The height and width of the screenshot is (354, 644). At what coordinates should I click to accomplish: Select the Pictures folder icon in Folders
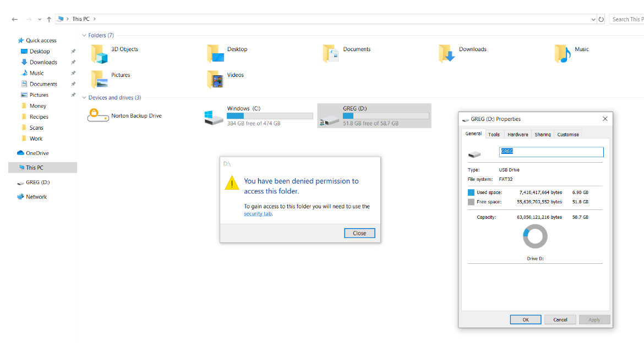[100, 79]
